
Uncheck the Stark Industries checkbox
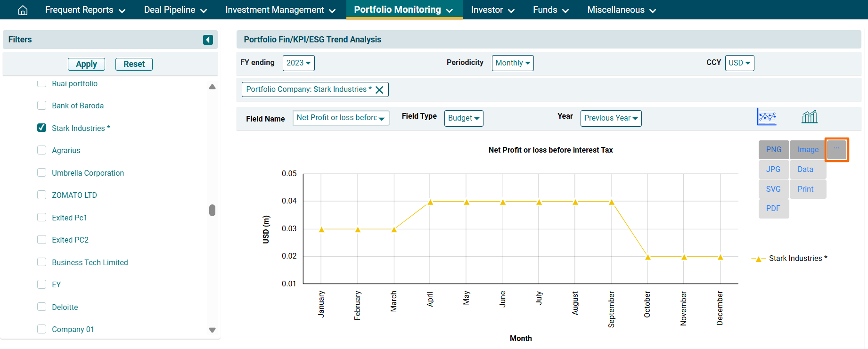(42, 128)
